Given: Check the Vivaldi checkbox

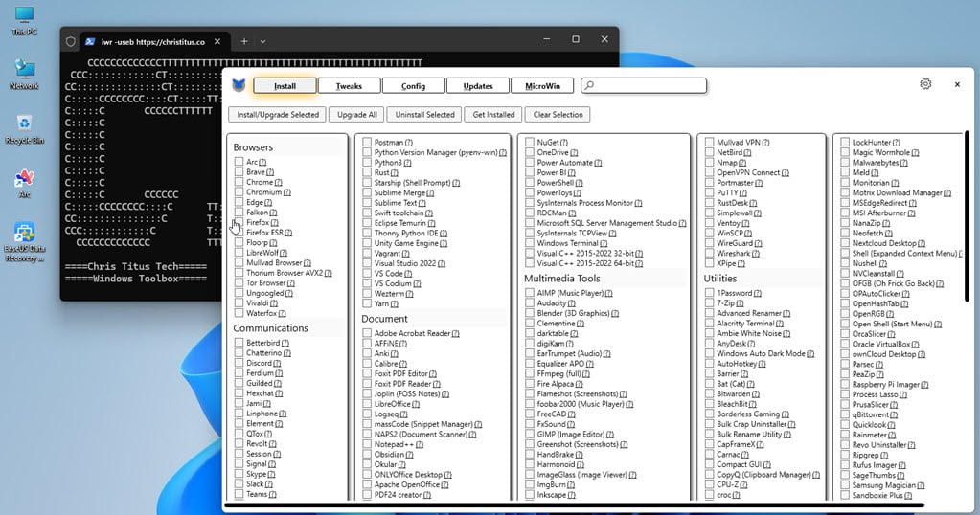Looking at the screenshot, I should [239, 302].
